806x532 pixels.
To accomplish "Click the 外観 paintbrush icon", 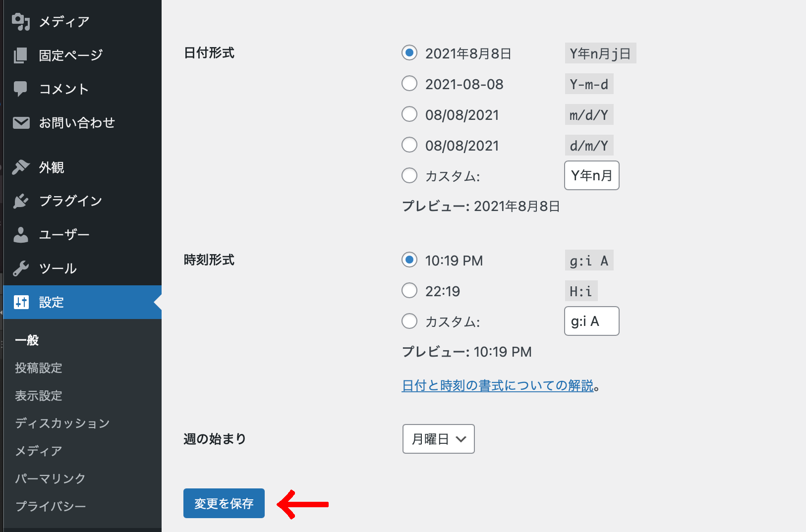I will pyautogui.click(x=21, y=167).
